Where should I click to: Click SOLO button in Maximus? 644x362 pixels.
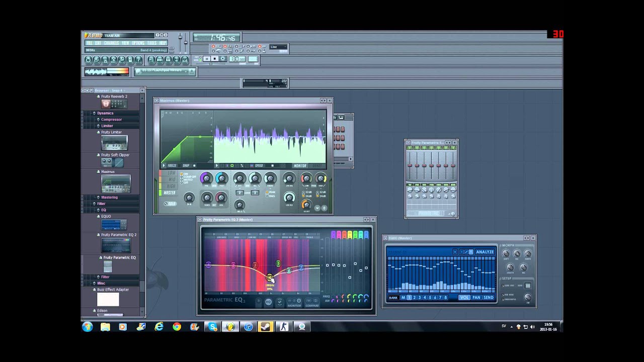170,204
